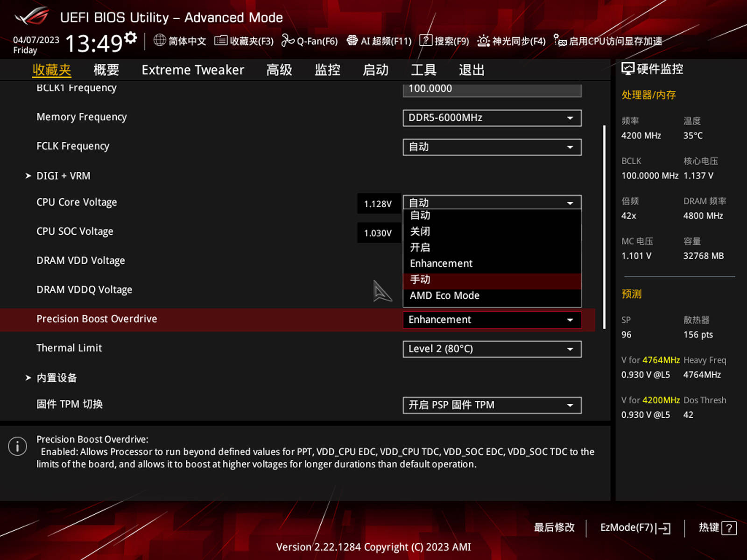Collapse the CPU Core Voltage dropdown
The height and width of the screenshot is (560, 747).
492,203
